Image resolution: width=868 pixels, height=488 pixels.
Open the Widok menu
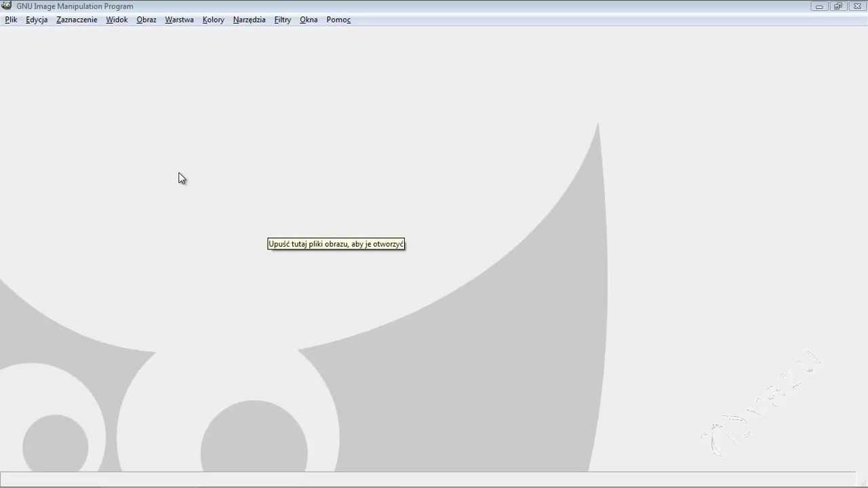point(117,20)
